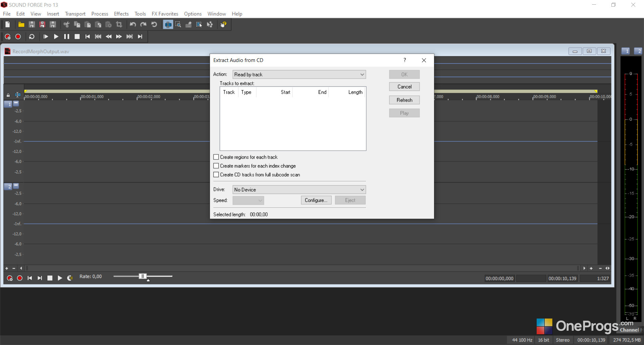This screenshot has height=345, width=644.
Task: Collapse channel 1 with its minimize button
Action: [x=16, y=103]
